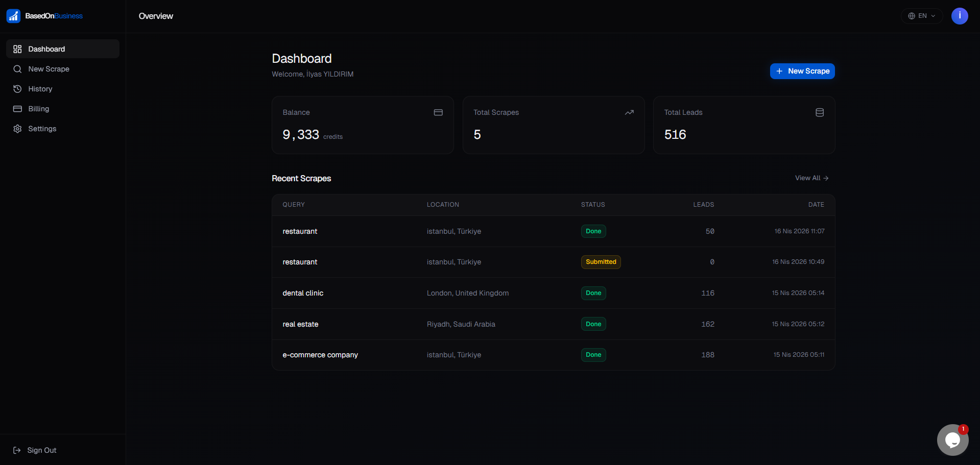Click the database icon on Total Leads card

tap(820, 112)
